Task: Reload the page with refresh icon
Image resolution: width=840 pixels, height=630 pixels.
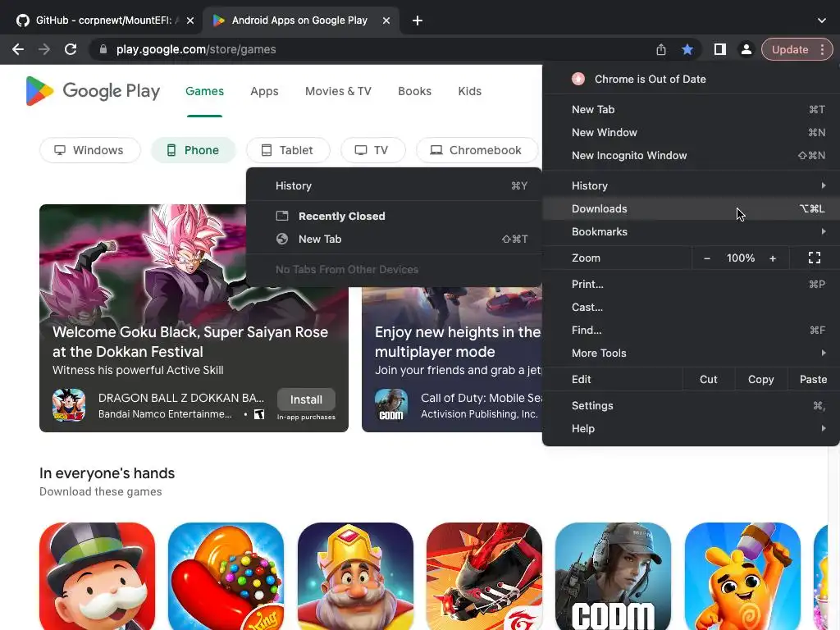Action: click(x=71, y=49)
